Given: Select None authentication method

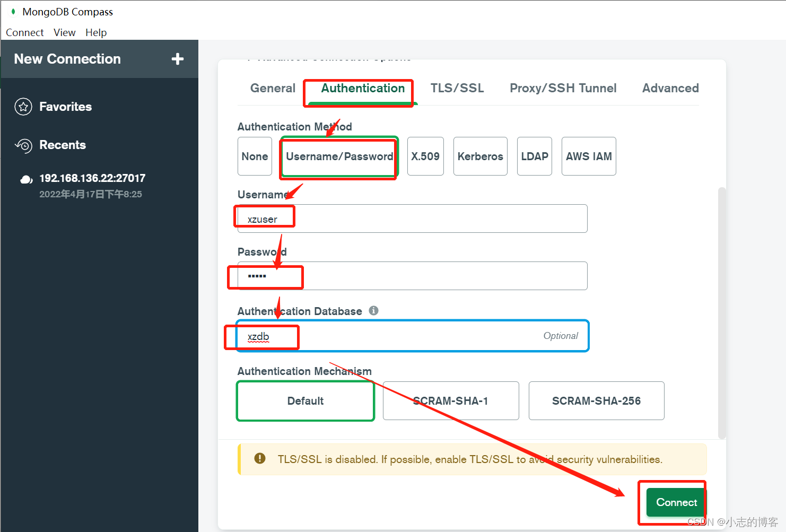Looking at the screenshot, I should pyautogui.click(x=255, y=156).
